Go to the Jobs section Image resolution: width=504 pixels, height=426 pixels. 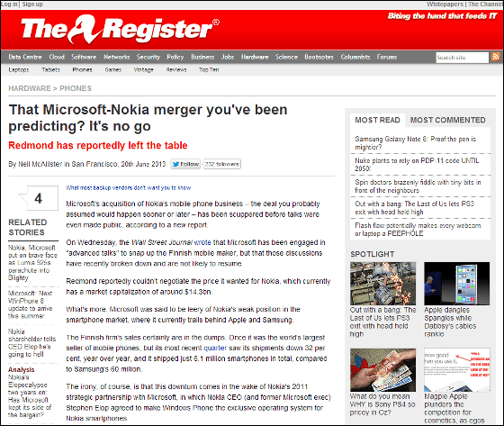pyautogui.click(x=228, y=57)
